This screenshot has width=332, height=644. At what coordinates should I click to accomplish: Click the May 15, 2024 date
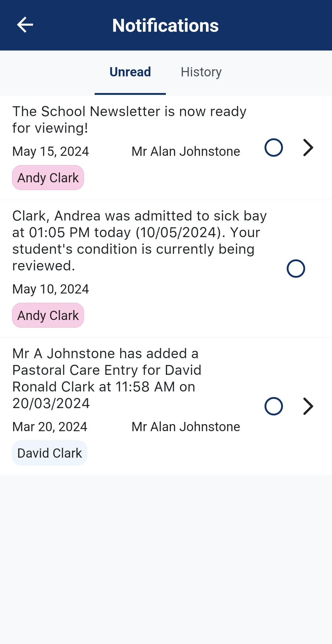coord(51,152)
